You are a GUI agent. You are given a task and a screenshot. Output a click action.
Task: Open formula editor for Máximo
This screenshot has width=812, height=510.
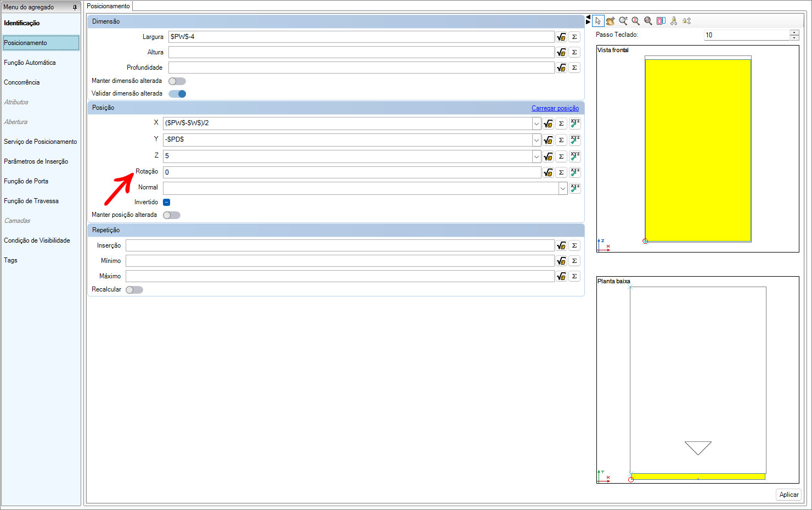(x=561, y=276)
